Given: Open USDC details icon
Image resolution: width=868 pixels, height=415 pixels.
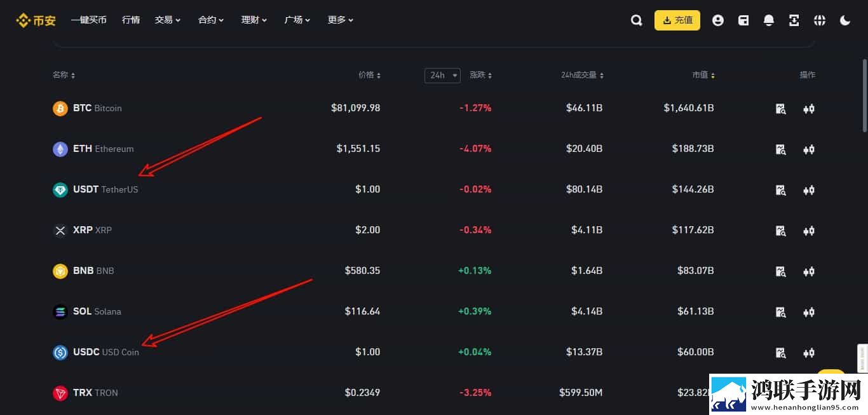Looking at the screenshot, I should pos(781,353).
